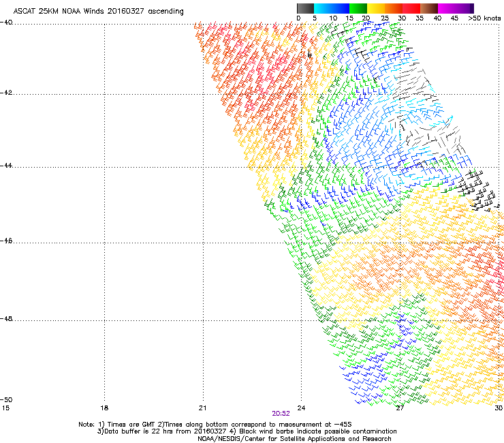Click the '27' longitude axis label

pos(400,408)
